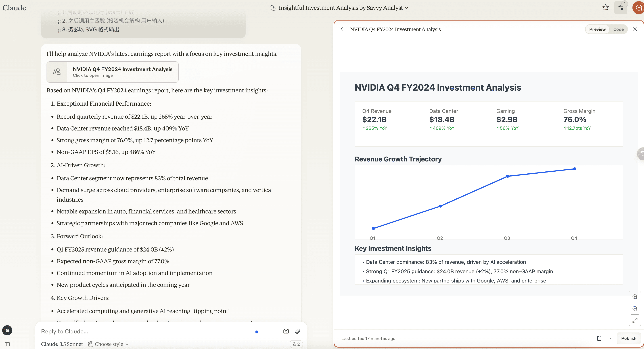
Task: Click the artifacts count badge showing 2
Action: (296, 344)
